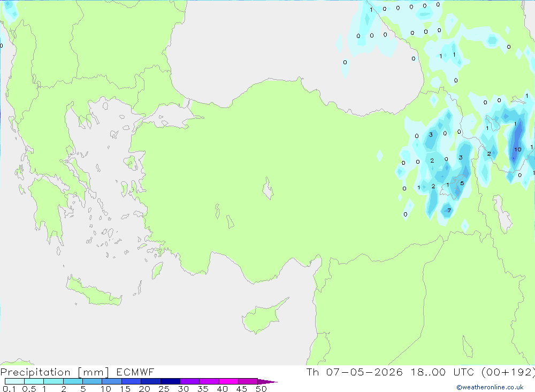Click the '10' precipitation value on the map
Viewport: 535px width, 392px height.
click(517, 149)
